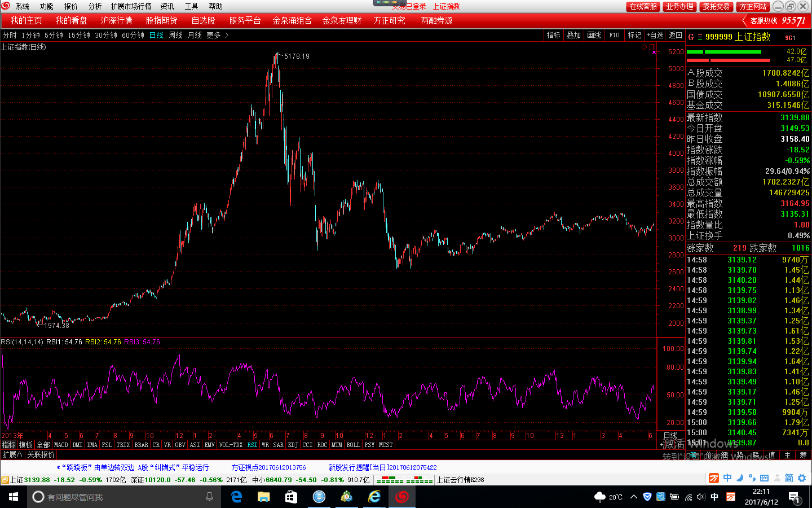
Task: Open Internet Explorer from the taskbar
Action: point(374,497)
